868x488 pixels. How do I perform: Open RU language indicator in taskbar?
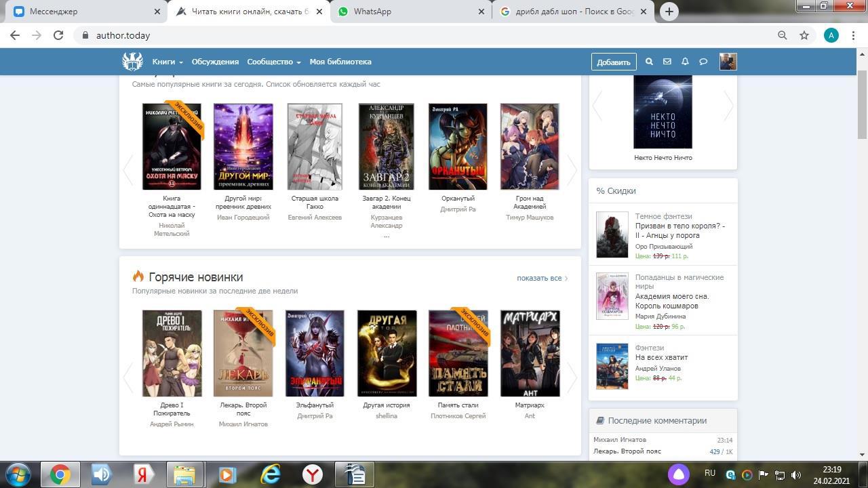coord(710,473)
